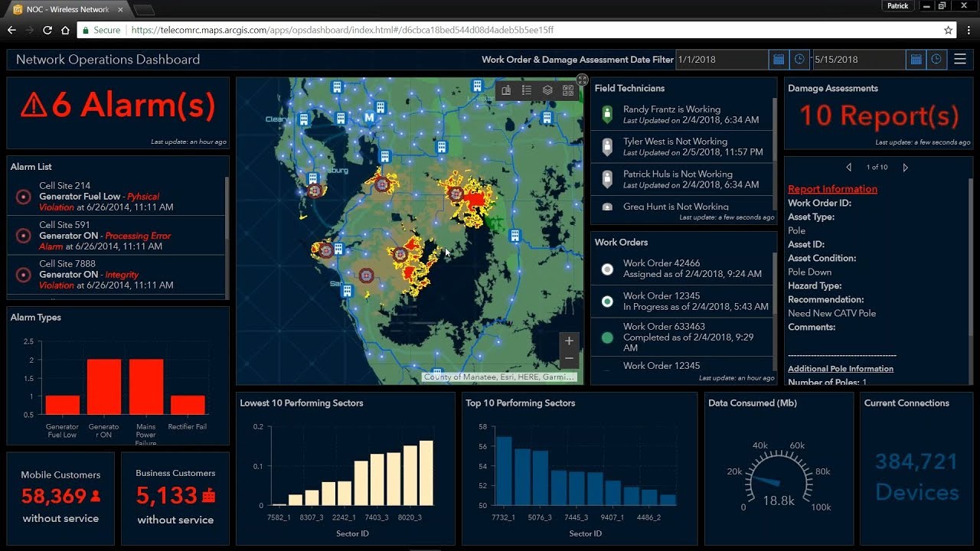Image resolution: width=980 pixels, height=551 pixels.
Task: Click the browser address bar URL
Action: 341,30
